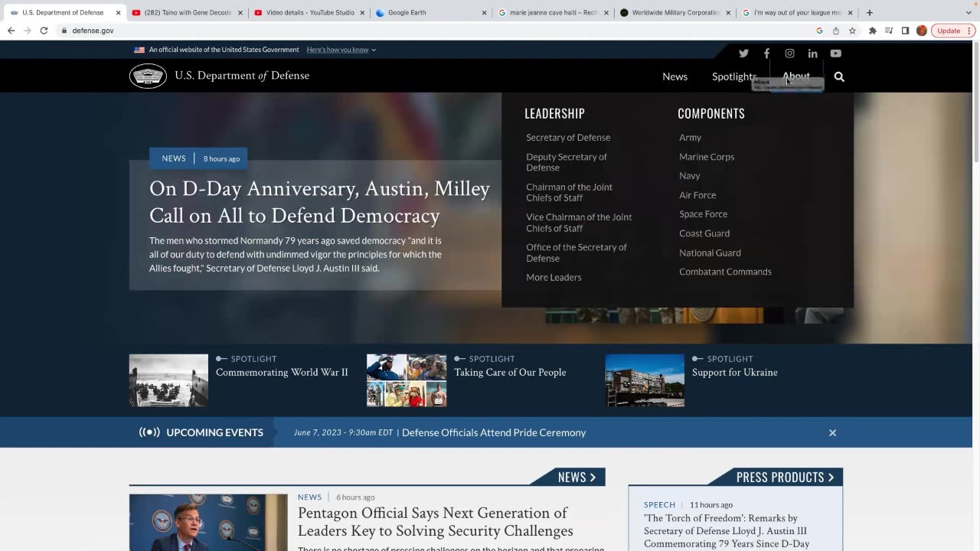Open the YouTube icon in header
This screenshot has width=980, height=551.
click(x=835, y=54)
